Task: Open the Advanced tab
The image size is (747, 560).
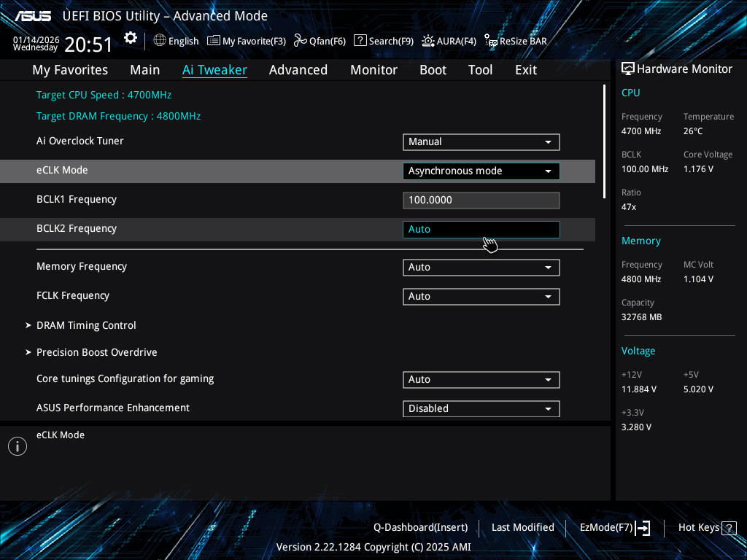Action: click(298, 70)
